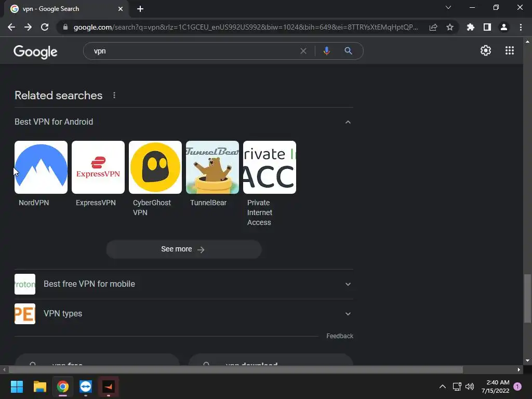532x399 pixels.
Task: Switch to Chrome in the taskbar
Action: [63, 387]
